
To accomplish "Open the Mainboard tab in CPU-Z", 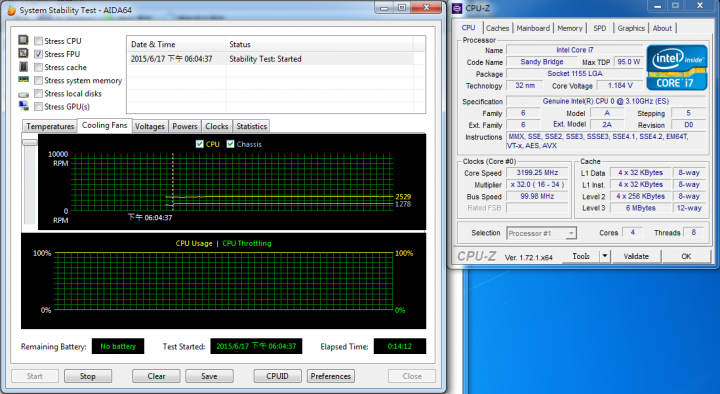I will [533, 28].
